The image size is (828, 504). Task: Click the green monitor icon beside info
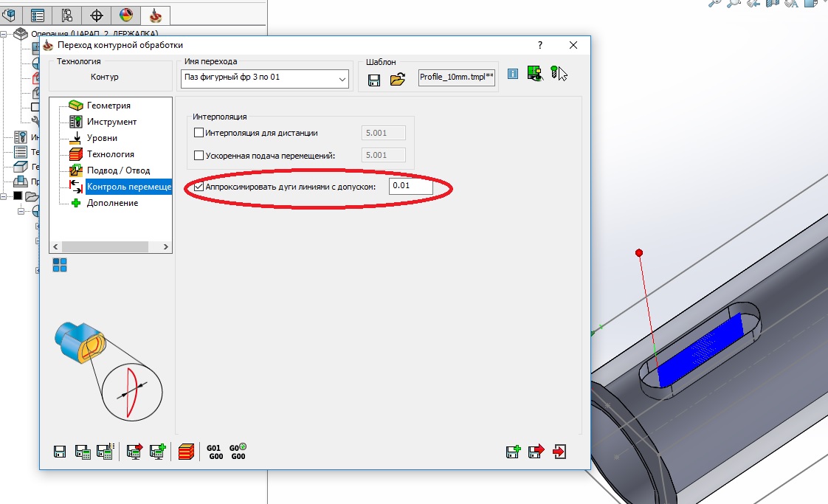tap(534, 74)
